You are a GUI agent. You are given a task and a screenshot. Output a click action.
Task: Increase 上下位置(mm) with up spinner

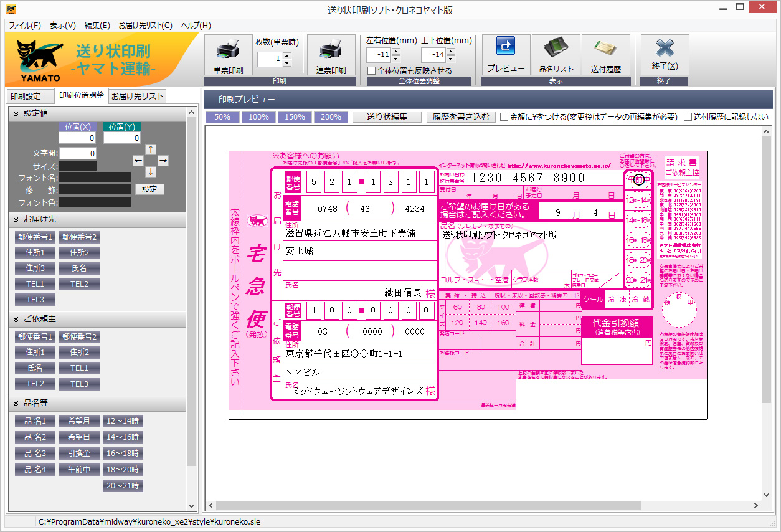pos(451,51)
